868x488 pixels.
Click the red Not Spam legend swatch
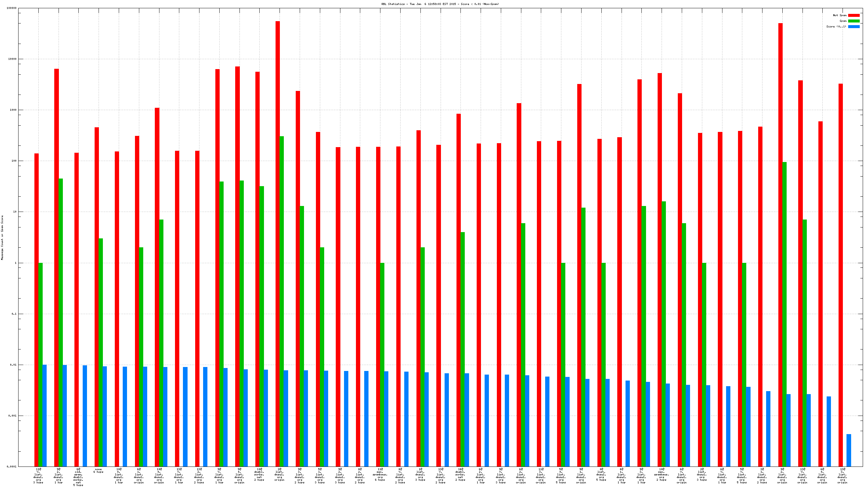click(x=853, y=16)
